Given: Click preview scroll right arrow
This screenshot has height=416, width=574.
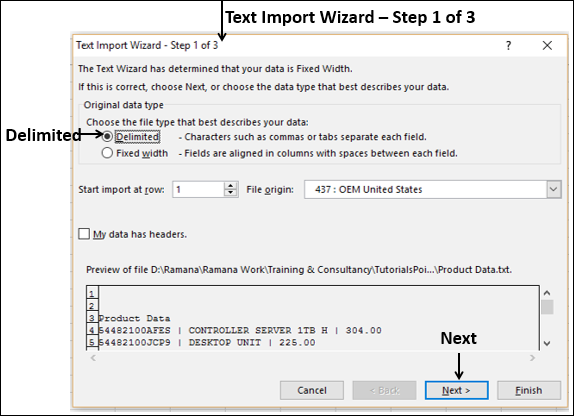Looking at the screenshot, I should point(532,358).
